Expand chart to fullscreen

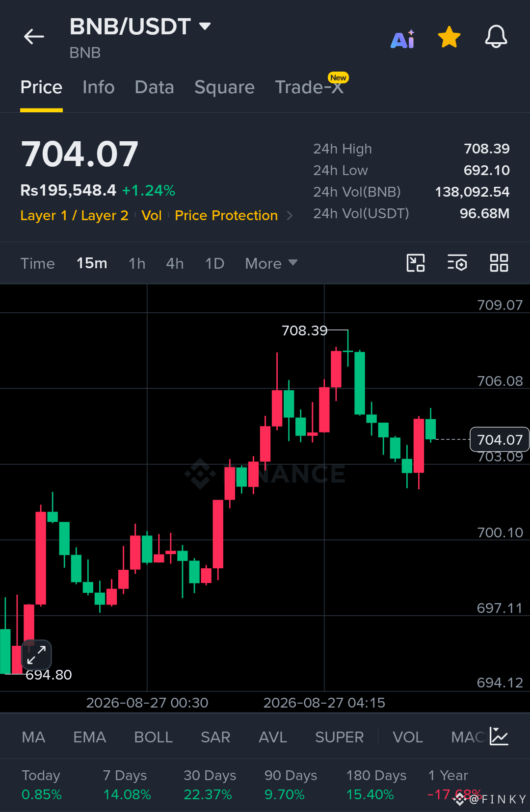pos(36,655)
